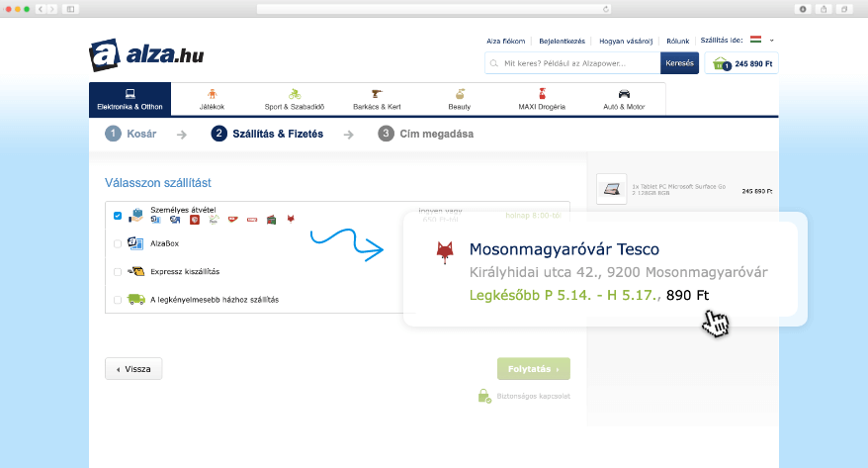Click the Vissza button
Image resolution: width=868 pixels, height=468 pixels.
(x=133, y=369)
